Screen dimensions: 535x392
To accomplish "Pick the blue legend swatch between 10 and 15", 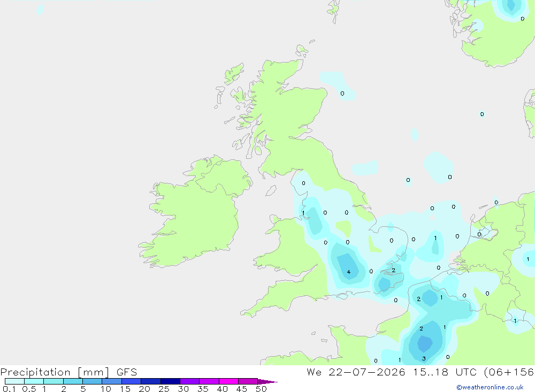I will pos(112,381).
